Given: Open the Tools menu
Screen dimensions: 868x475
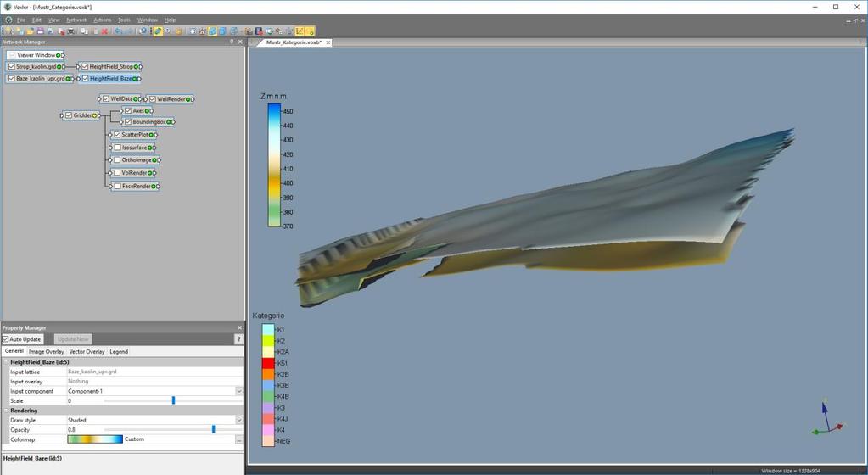Looking at the screenshot, I should (x=124, y=20).
